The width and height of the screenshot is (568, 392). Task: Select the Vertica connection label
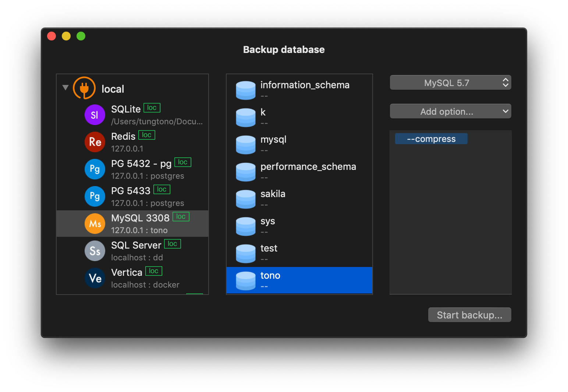coord(127,272)
